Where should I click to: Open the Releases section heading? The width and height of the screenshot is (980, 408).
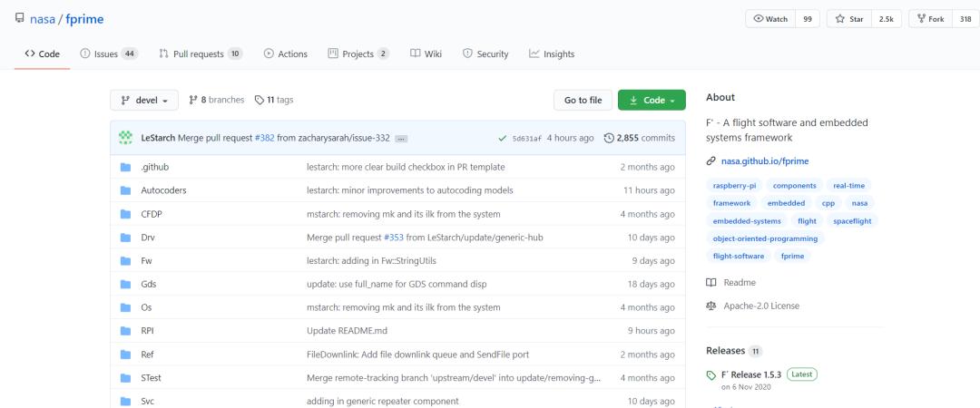click(725, 351)
